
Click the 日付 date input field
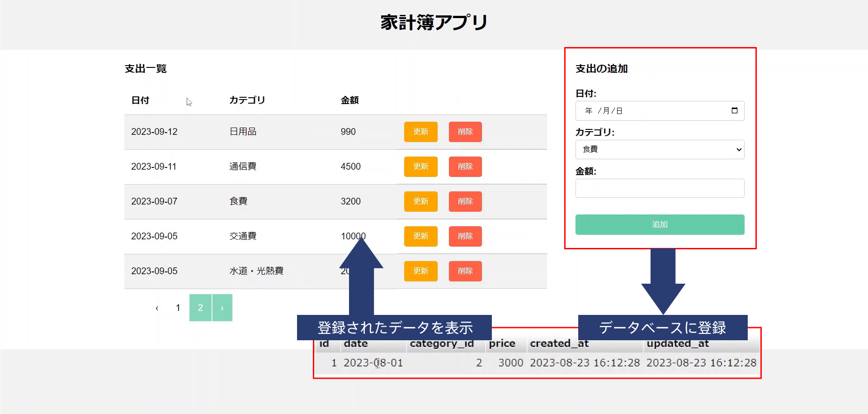(x=651, y=111)
